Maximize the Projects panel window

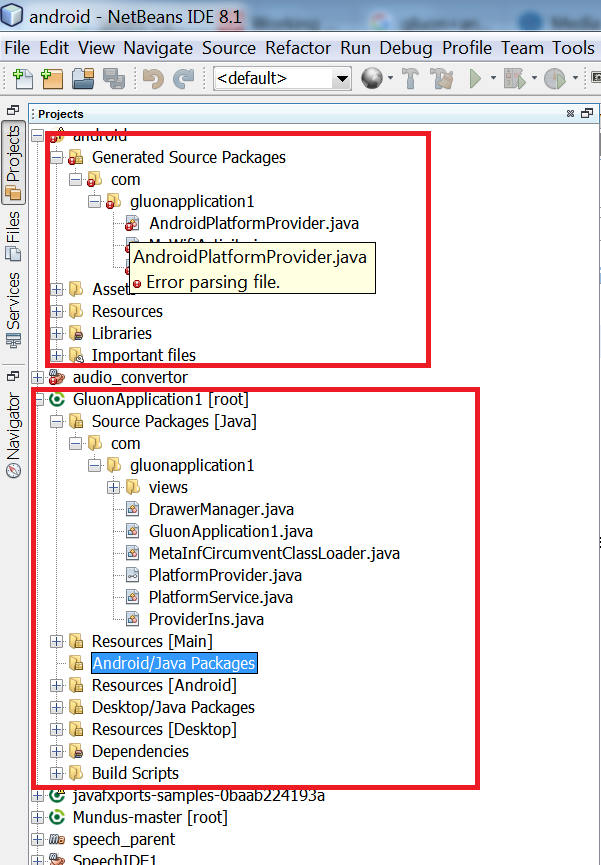[x=587, y=113]
